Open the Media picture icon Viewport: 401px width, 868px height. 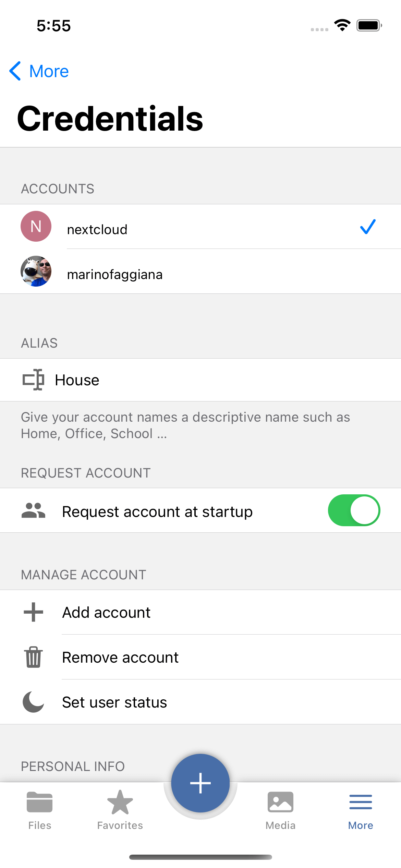[280, 802]
